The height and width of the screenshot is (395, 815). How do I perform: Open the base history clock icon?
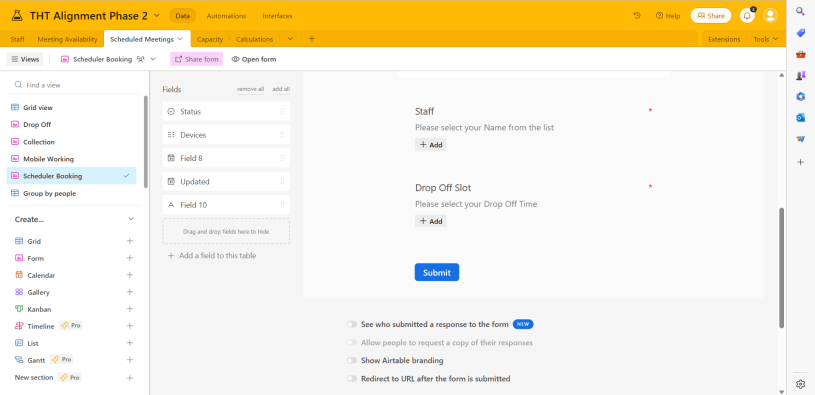637,16
